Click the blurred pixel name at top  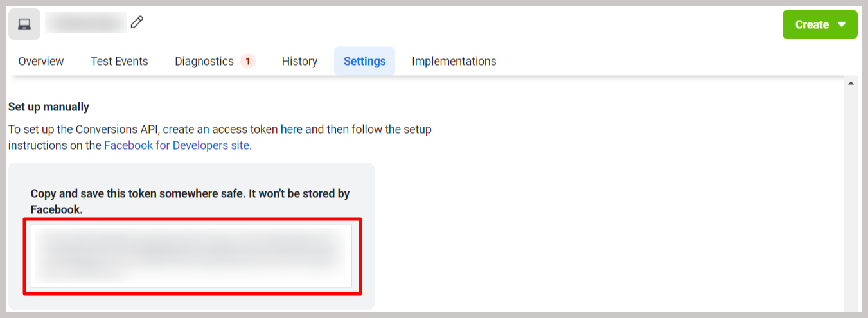[86, 22]
